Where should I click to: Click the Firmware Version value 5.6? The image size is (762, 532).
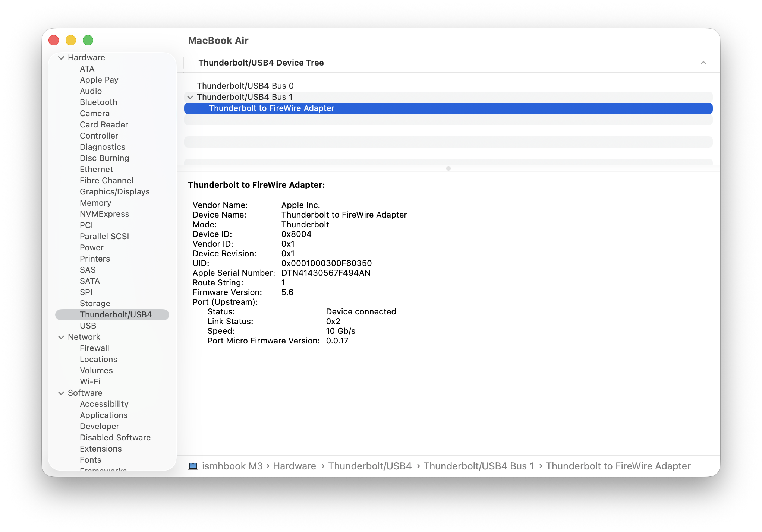287,292
